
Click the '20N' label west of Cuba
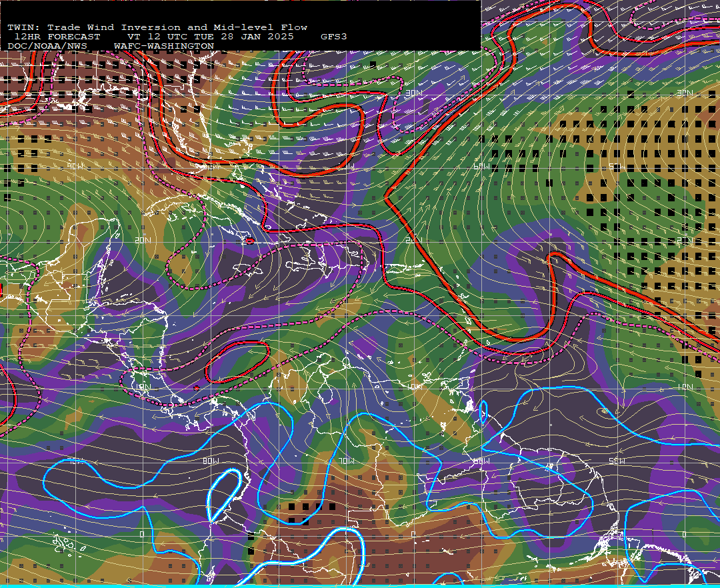143,240
